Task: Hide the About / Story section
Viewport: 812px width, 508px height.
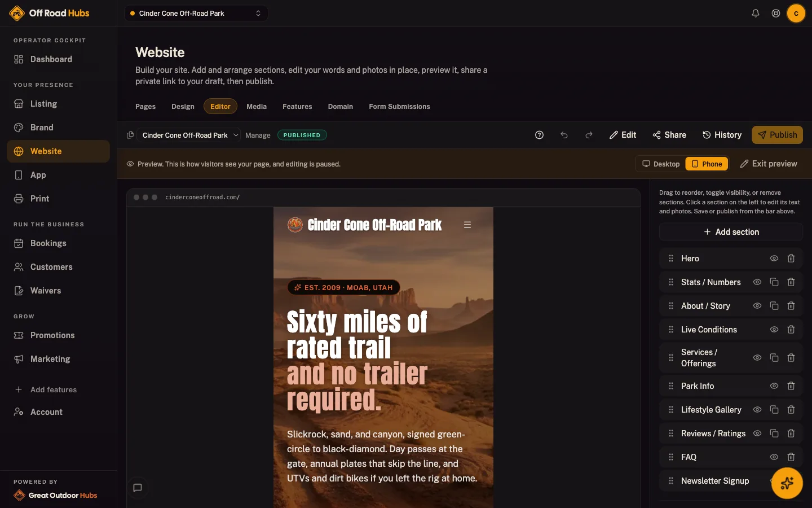Action: pyautogui.click(x=757, y=306)
